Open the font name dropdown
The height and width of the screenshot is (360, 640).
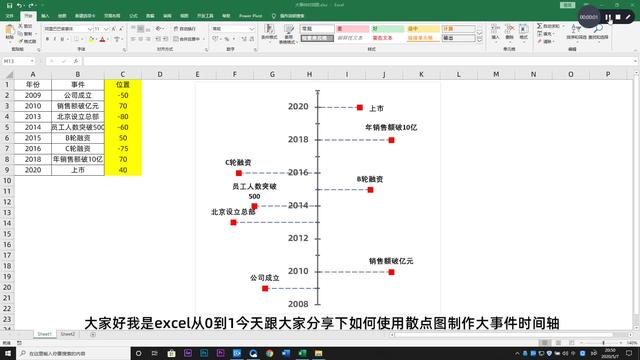[90, 29]
